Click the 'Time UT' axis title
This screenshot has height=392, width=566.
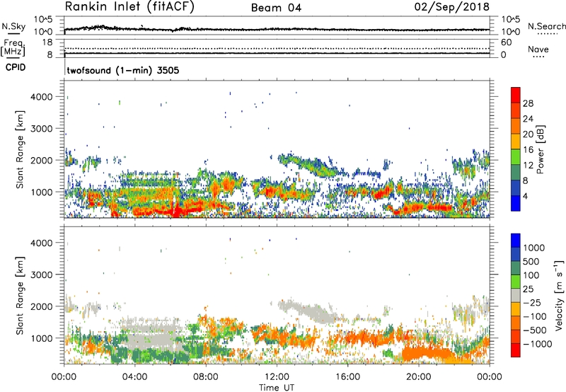point(277,388)
